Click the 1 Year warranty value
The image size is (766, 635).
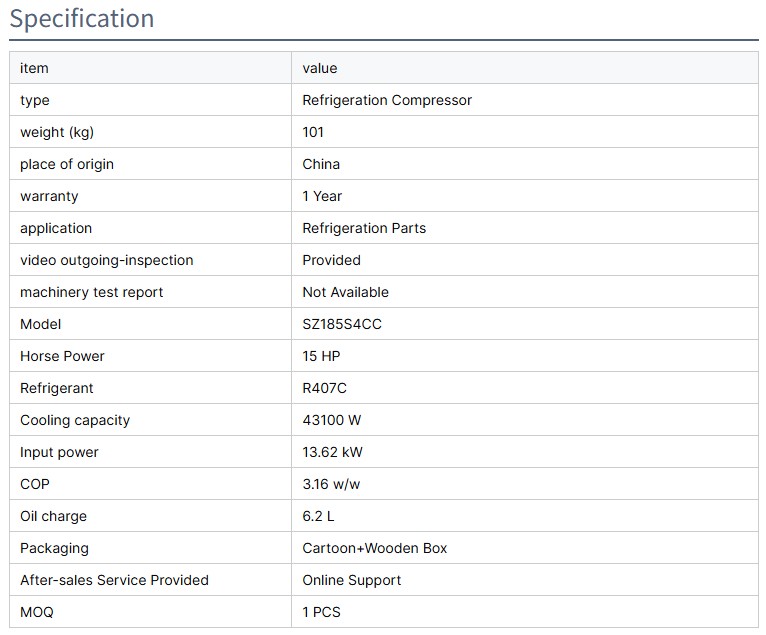[x=322, y=196]
